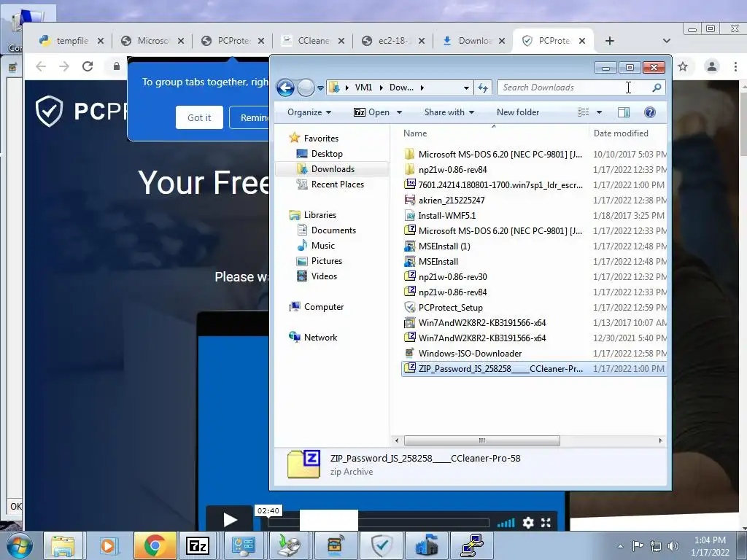
Task: Select Windows-ISO-Downloader file
Action: pos(470,354)
